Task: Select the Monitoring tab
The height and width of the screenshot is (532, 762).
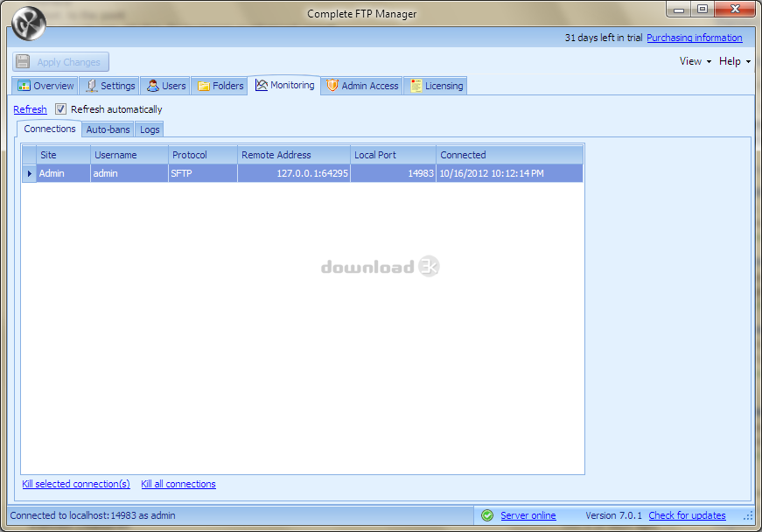Action: pyautogui.click(x=284, y=85)
